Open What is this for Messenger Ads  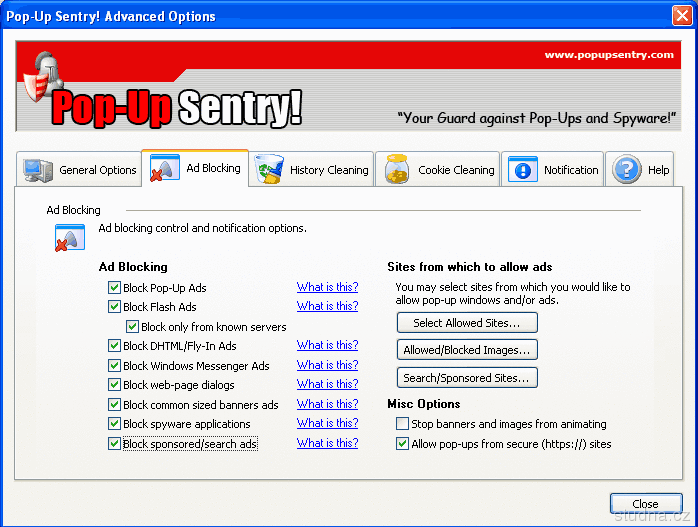coord(328,365)
